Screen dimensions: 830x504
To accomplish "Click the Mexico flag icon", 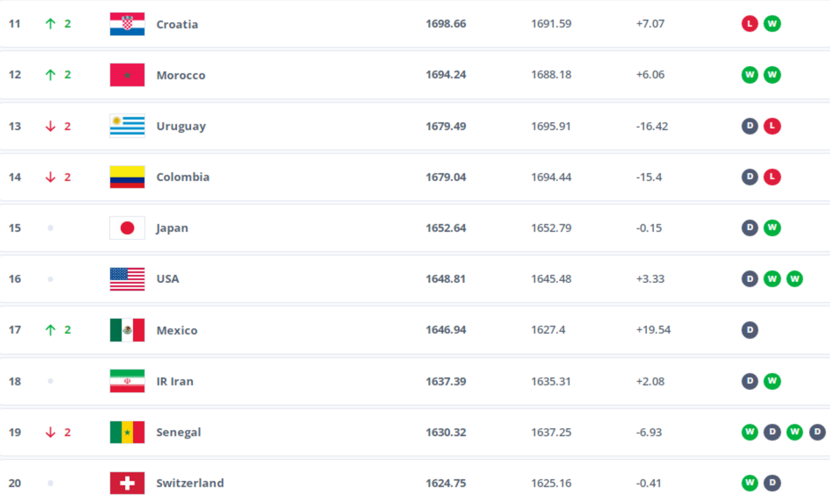I will pyautogui.click(x=127, y=330).
